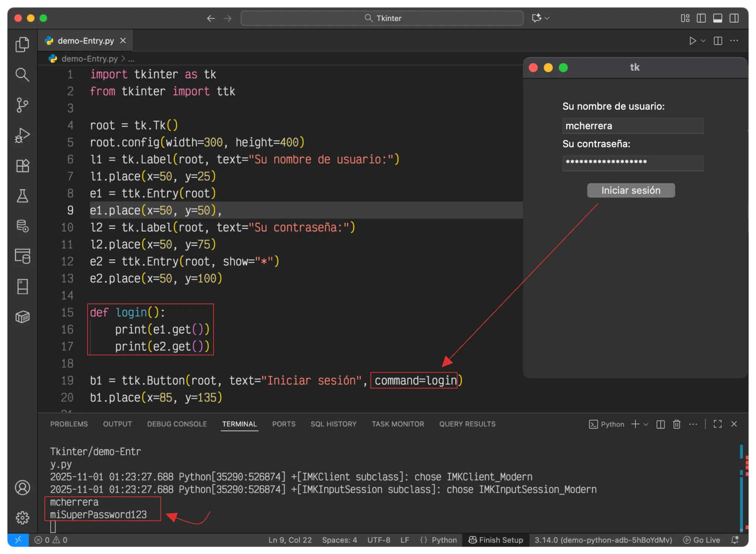Toggle the secondary side bar layout button
The height and width of the screenshot is (554, 756).
(x=734, y=18)
